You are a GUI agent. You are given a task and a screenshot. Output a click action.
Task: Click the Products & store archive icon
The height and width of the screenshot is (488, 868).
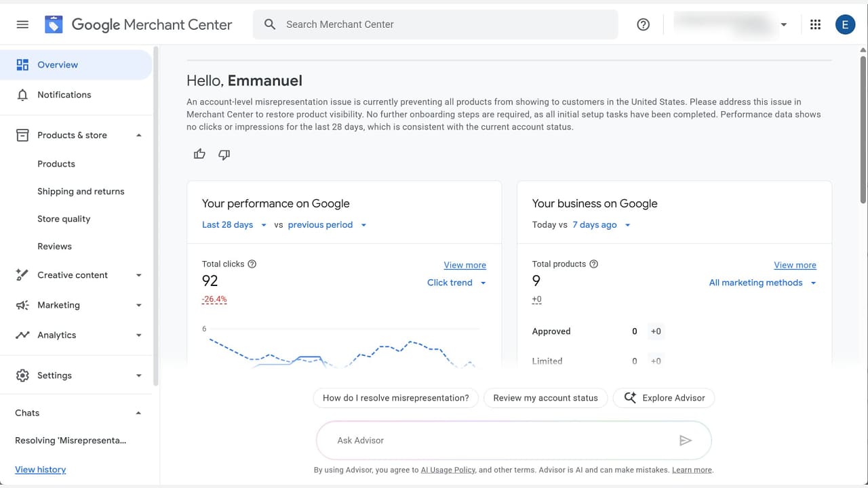22,135
